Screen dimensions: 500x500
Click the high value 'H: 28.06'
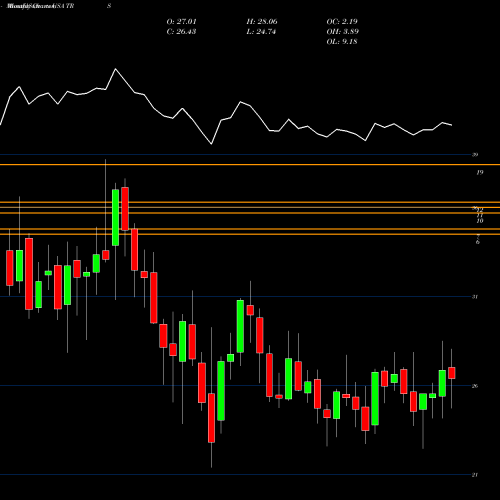point(262,22)
